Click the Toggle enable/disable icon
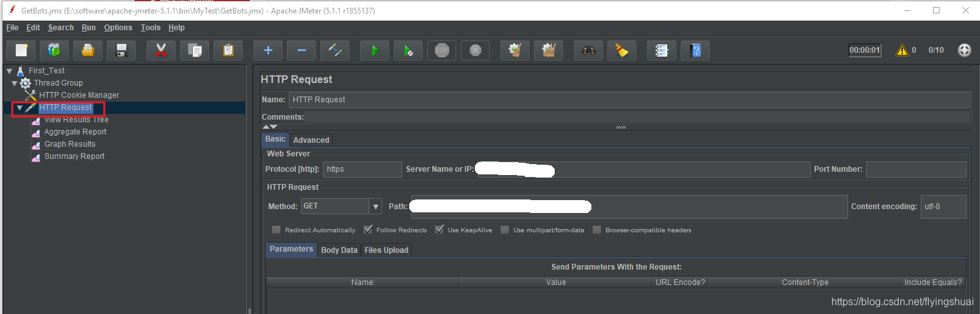The height and width of the screenshot is (314, 980). click(x=335, y=50)
